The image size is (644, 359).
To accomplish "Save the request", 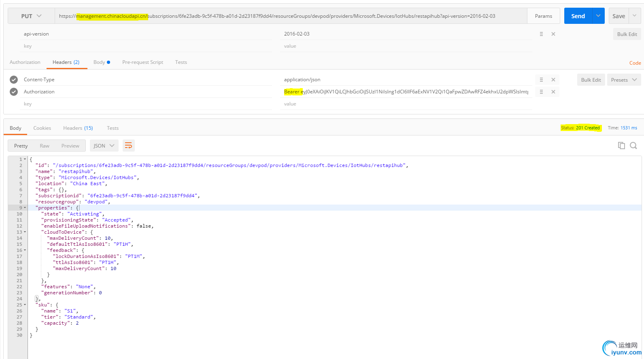I will coord(618,16).
